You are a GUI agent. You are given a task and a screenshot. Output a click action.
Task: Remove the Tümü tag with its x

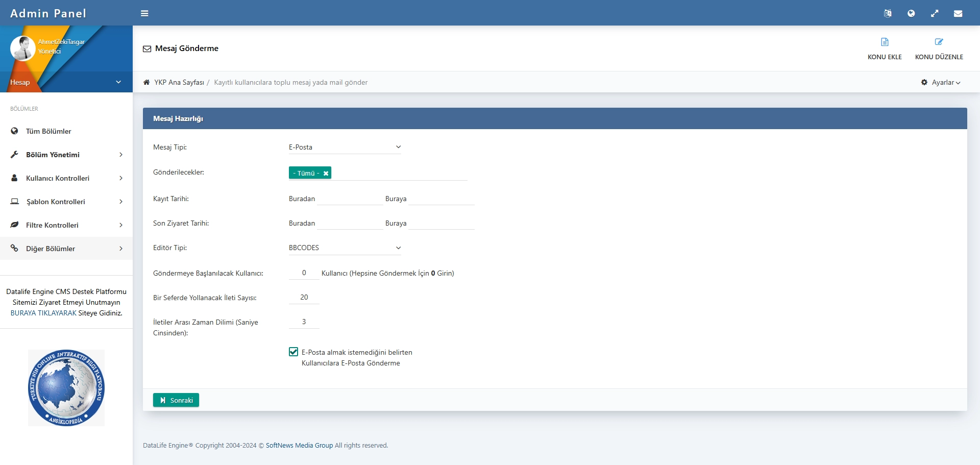click(x=326, y=174)
